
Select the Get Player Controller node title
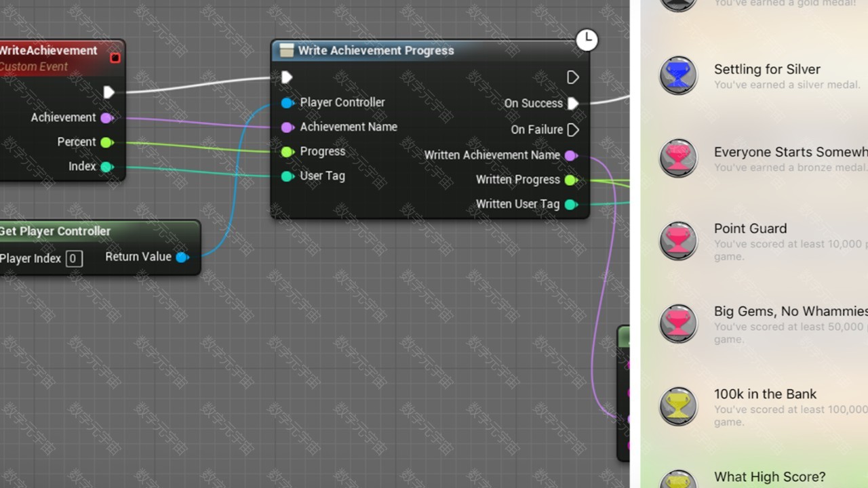(55, 231)
